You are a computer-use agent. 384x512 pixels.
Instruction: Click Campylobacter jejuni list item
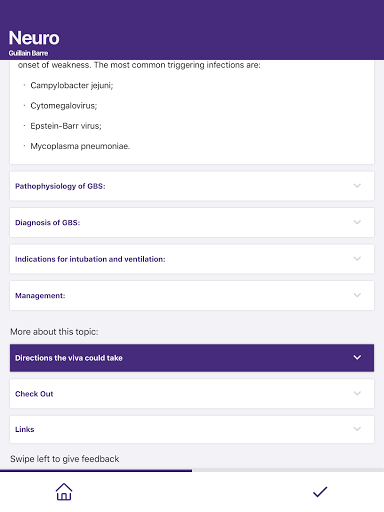(x=72, y=86)
